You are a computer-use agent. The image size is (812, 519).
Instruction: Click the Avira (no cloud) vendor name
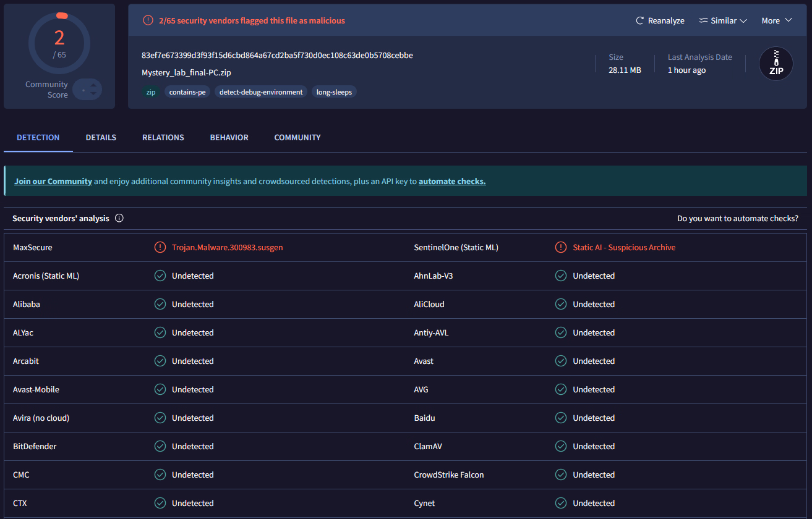coord(41,418)
